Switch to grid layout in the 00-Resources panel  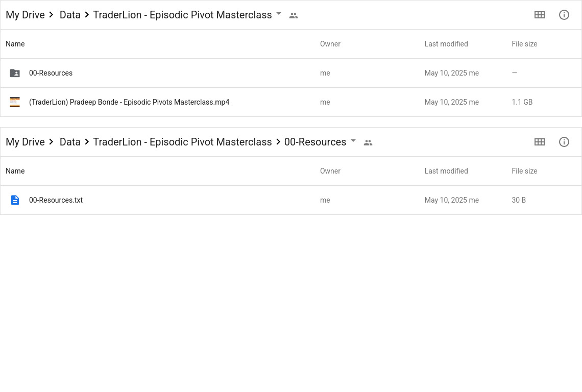click(x=539, y=142)
